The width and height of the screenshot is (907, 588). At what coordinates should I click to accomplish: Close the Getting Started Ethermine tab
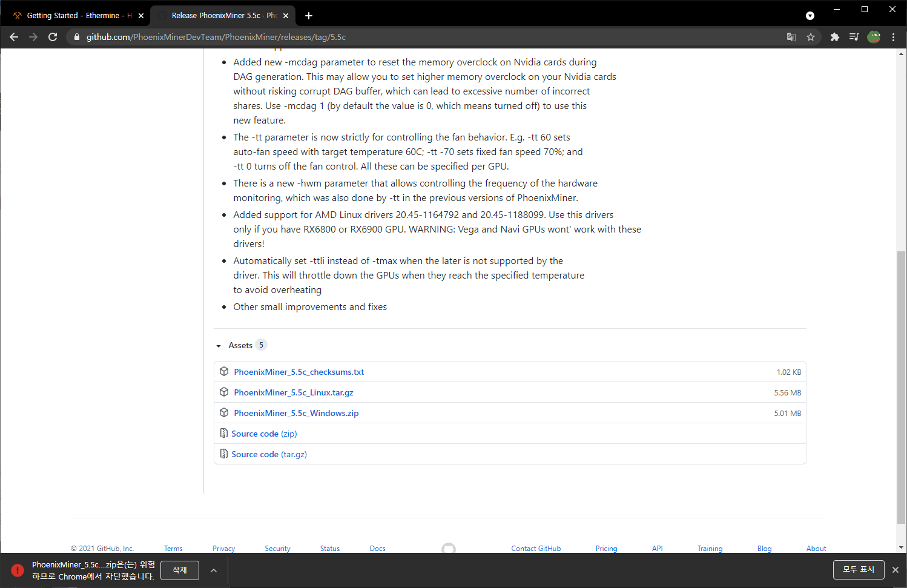141,16
